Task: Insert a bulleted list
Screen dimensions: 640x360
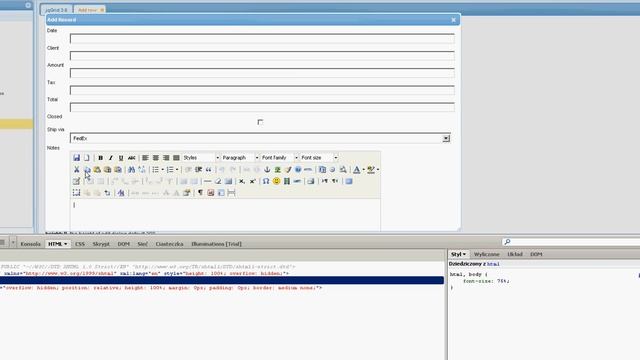Action: (x=155, y=169)
